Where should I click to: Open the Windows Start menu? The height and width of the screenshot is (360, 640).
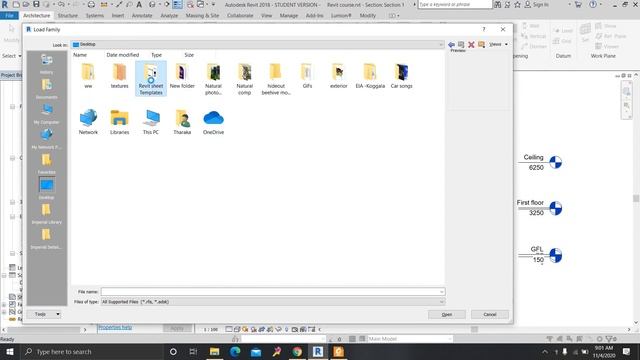coord(9,351)
